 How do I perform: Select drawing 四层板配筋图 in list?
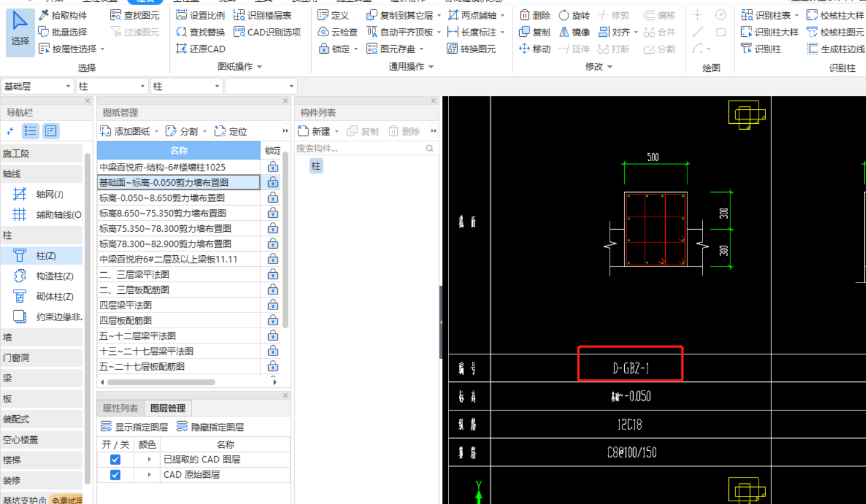coord(179,321)
